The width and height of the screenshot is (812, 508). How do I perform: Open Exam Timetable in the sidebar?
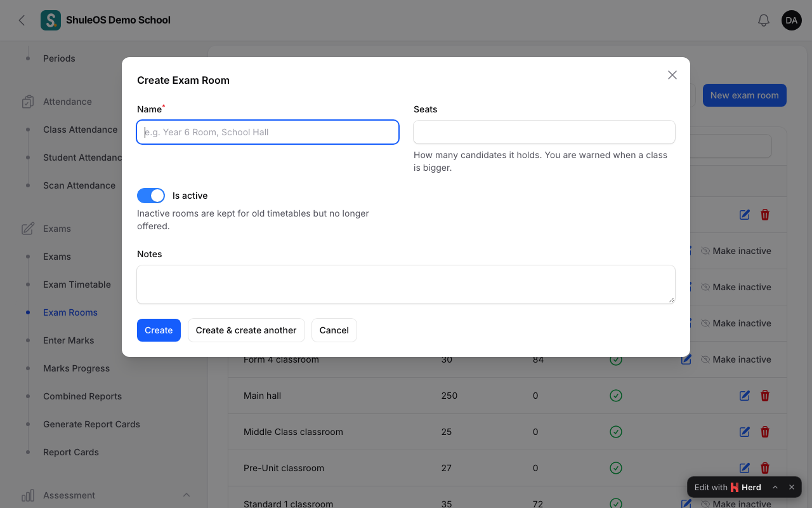coord(77,284)
